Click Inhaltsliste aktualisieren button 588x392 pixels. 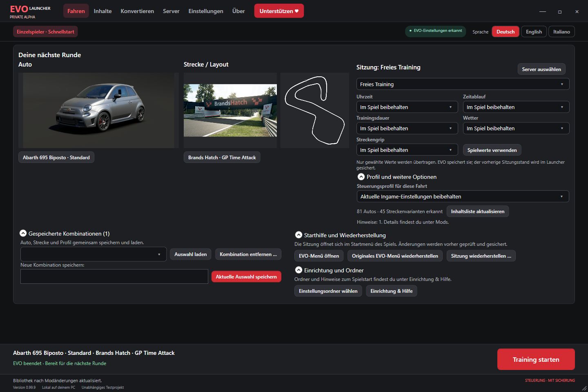tap(478, 212)
